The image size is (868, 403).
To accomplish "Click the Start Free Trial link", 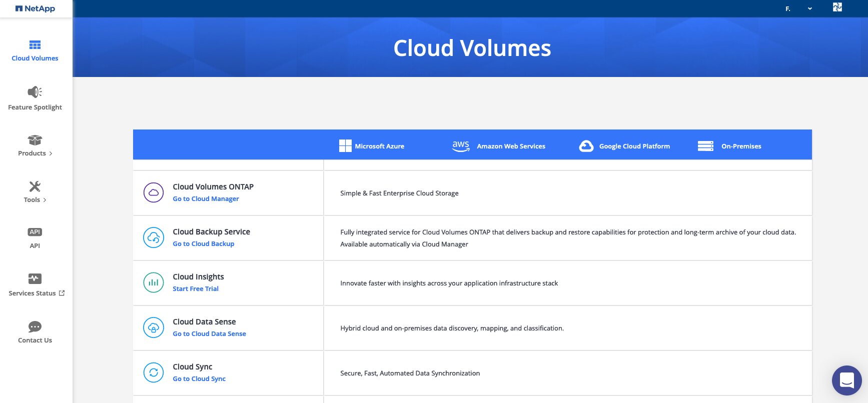I will tap(196, 289).
